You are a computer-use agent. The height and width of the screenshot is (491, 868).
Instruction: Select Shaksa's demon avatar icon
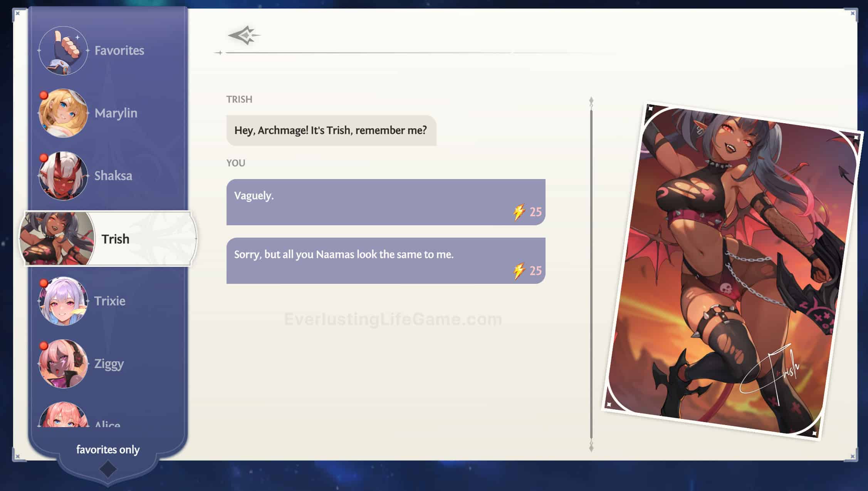coord(63,175)
